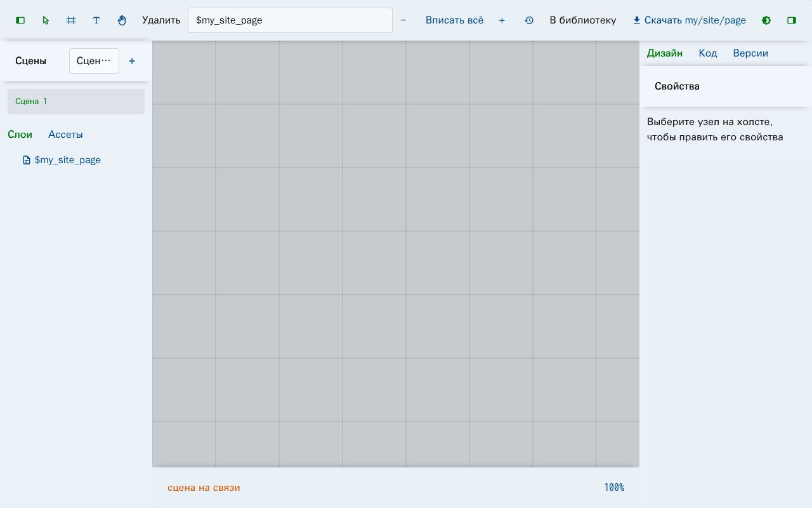The image size is (812, 508).
Task: Open the Сцен… scene dropdown
Action: 94,61
